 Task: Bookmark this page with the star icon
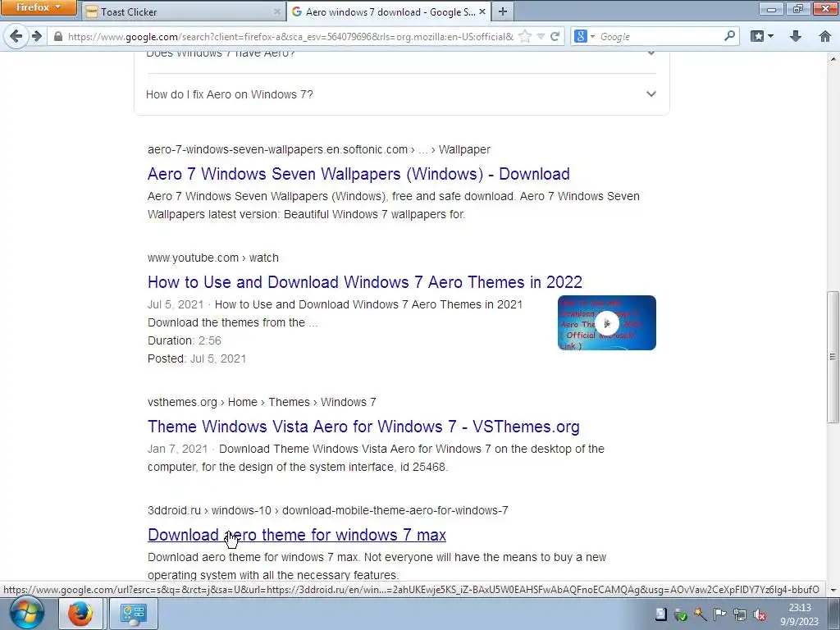click(526, 36)
